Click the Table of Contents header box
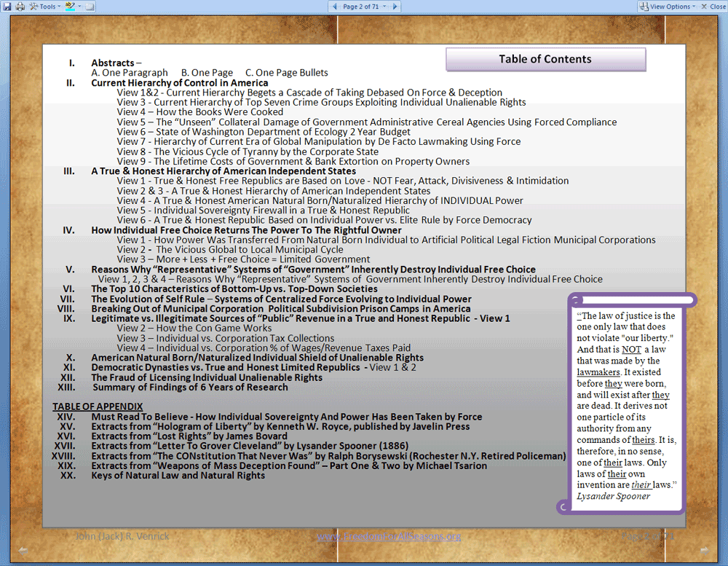The image size is (728, 566). point(545,59)
